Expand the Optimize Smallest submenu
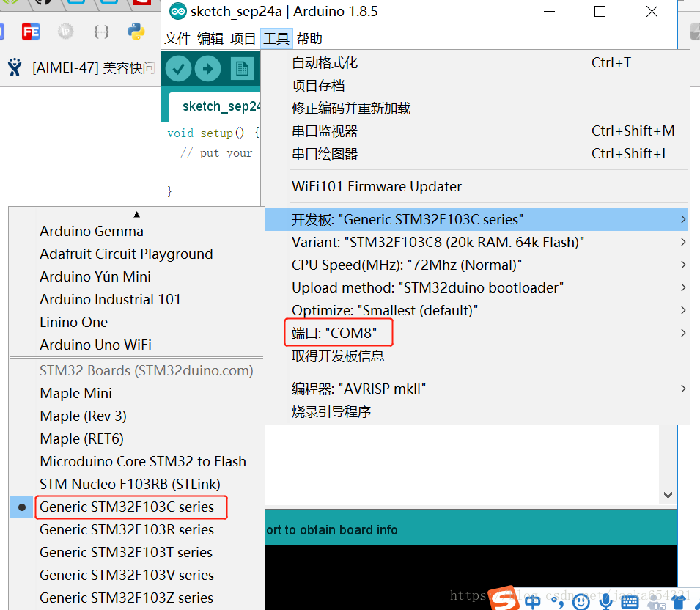Screen dimensions: 700x610 point(476,310)
